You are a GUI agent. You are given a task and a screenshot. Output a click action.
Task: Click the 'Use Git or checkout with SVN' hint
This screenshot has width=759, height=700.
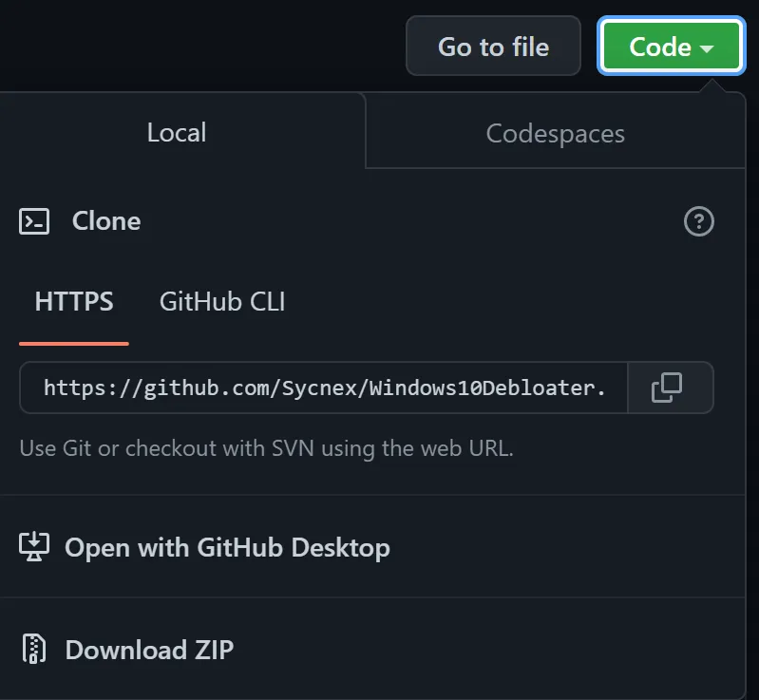(x=266, y=447)
